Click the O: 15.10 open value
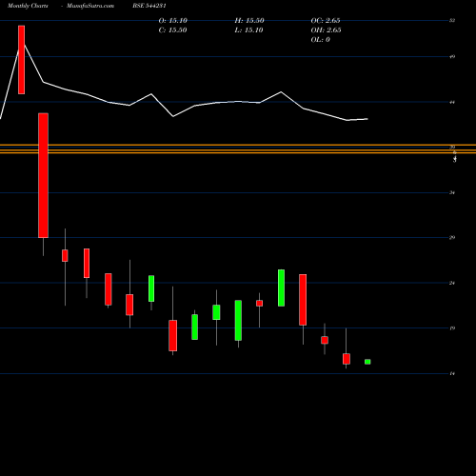The image size is (476, 476). coord(173,21)
